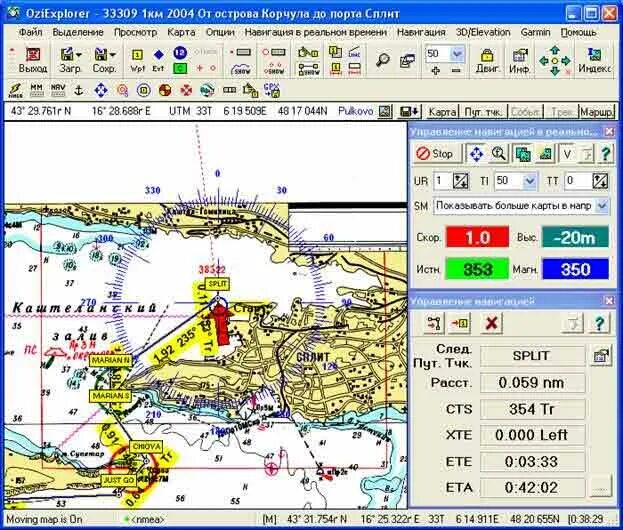
Task: Click the map thumbnail icon next to Pulkovo
Action: [x=385, y=112]
